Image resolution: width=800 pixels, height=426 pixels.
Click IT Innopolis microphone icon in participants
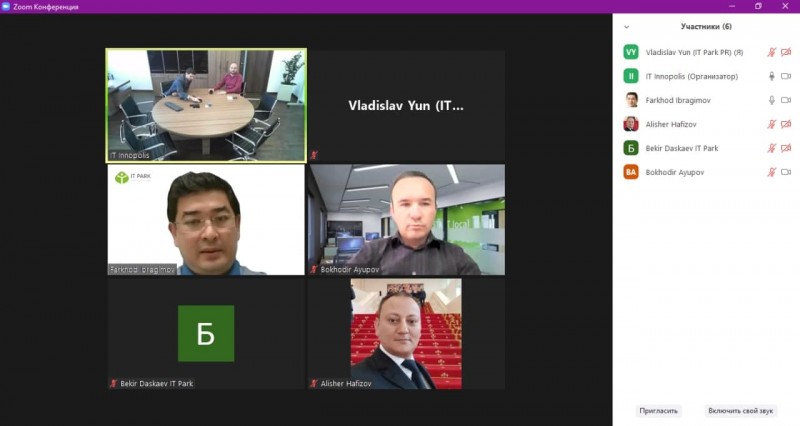coord(771,76)
